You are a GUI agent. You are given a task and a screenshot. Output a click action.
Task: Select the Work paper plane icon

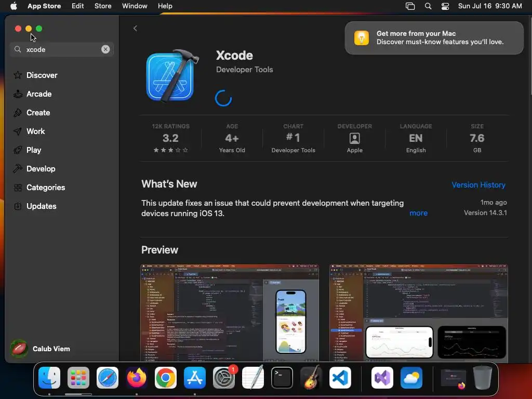18,131
